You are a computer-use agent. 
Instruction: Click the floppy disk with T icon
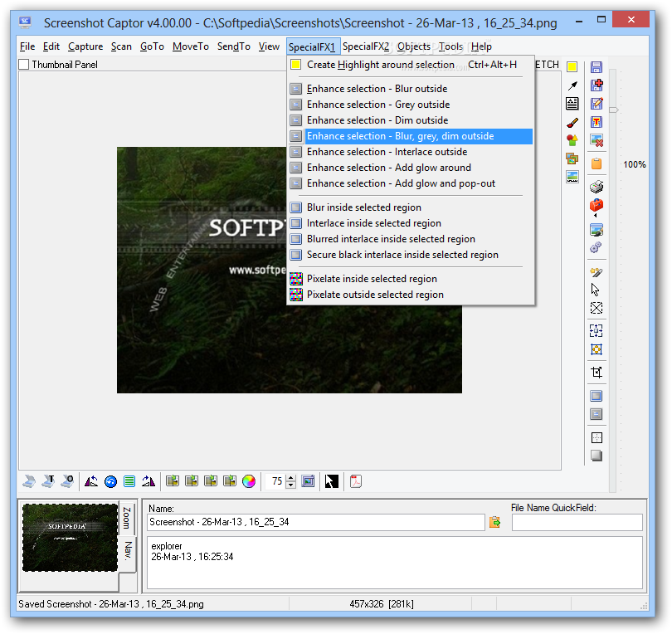click(x=597, y=122)
